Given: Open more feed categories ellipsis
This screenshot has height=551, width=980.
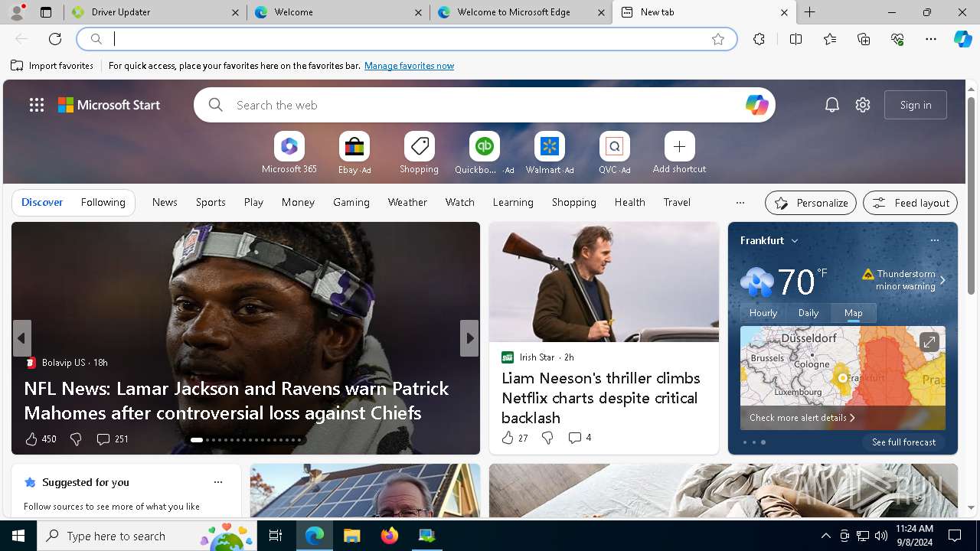Looking at the screenshot, I should (x=740, y=203).
